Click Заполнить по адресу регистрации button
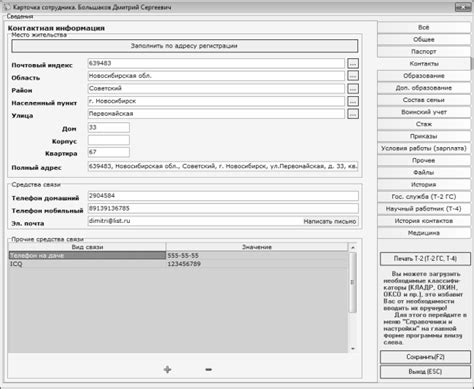474x389 pixels. point(185,46)
